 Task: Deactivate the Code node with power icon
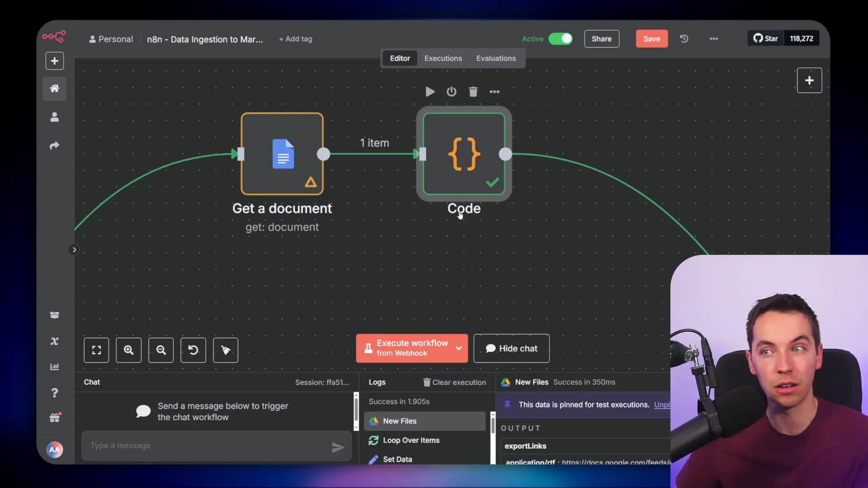(451, 92)
